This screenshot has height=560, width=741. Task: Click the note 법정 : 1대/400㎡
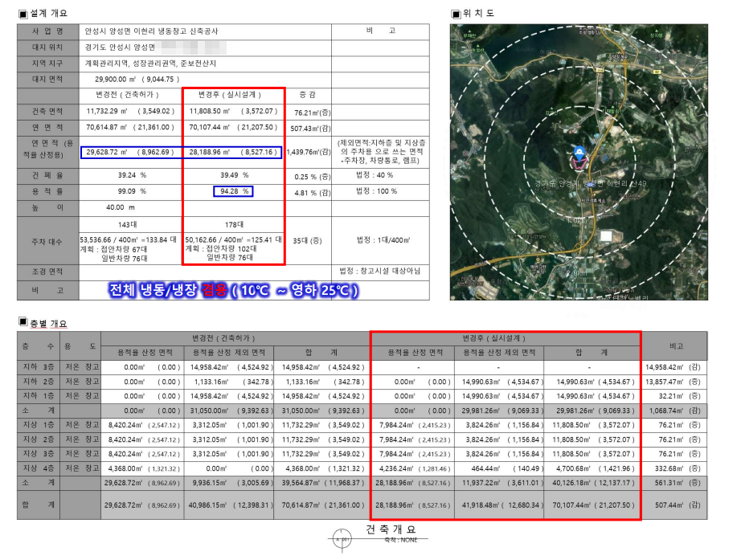pos(383,240)
